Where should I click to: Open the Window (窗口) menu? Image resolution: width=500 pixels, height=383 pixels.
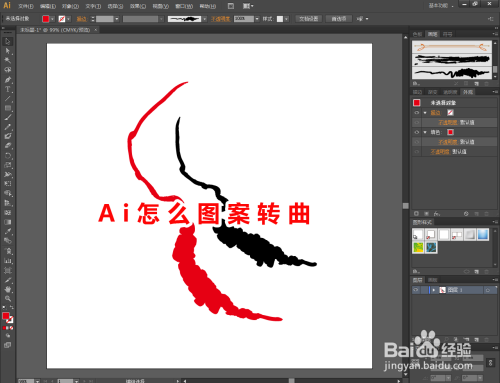tap(184, 6)
